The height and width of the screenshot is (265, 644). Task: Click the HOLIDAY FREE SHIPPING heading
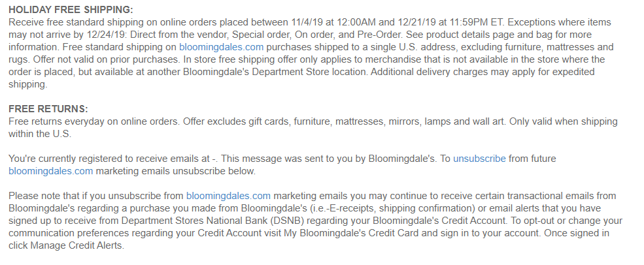[71, 10]
